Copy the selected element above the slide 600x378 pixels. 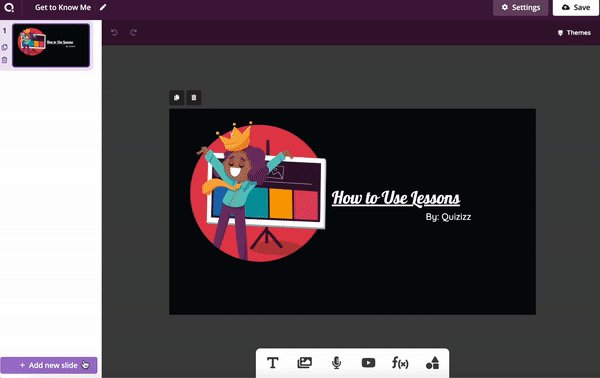click(176, 98)
